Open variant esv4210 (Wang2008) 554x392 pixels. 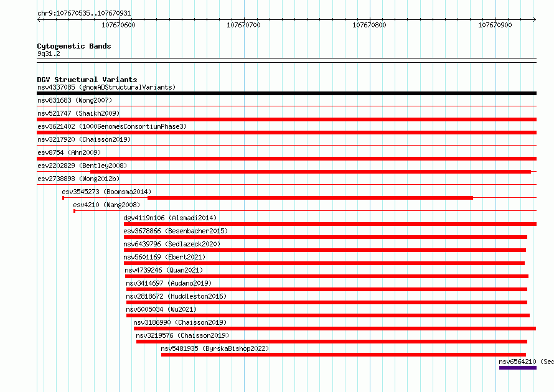tap(106, 205)
